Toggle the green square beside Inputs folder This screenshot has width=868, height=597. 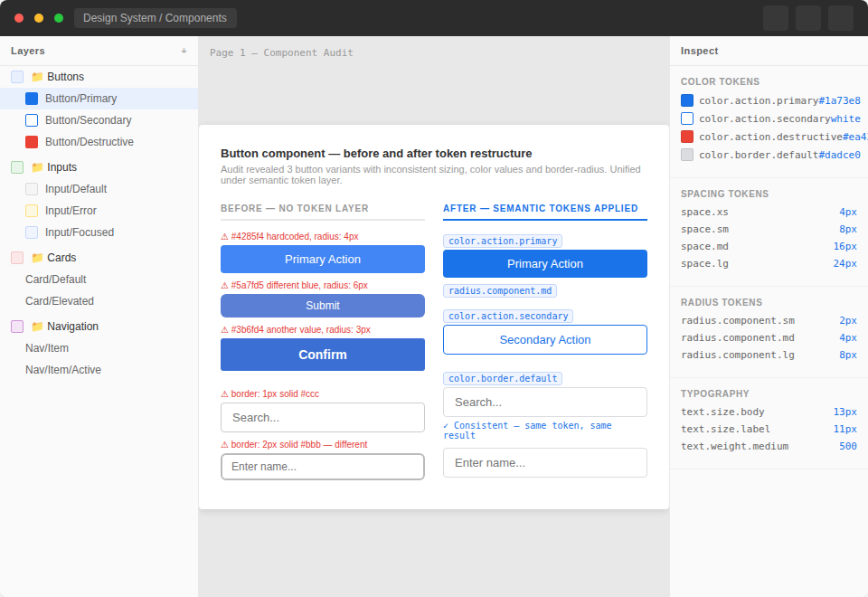point(17,167)
